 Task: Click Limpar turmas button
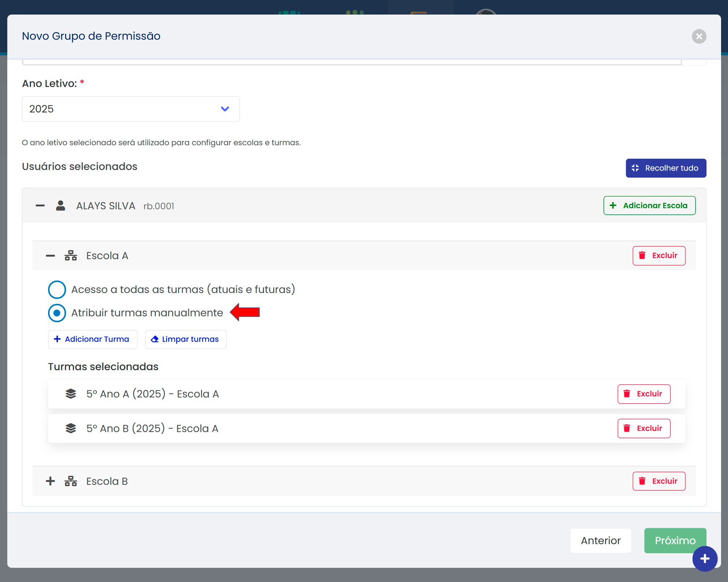coord(186,339)
